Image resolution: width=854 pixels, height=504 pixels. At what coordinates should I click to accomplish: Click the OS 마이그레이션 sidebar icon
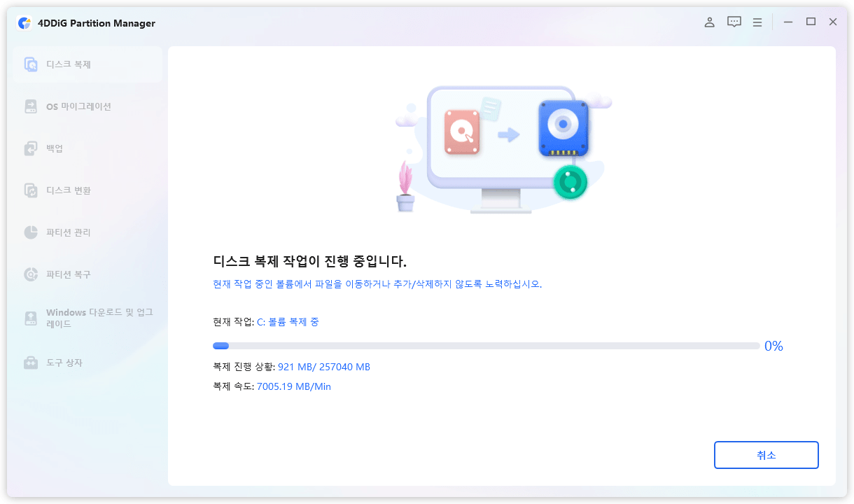(31, 106)
